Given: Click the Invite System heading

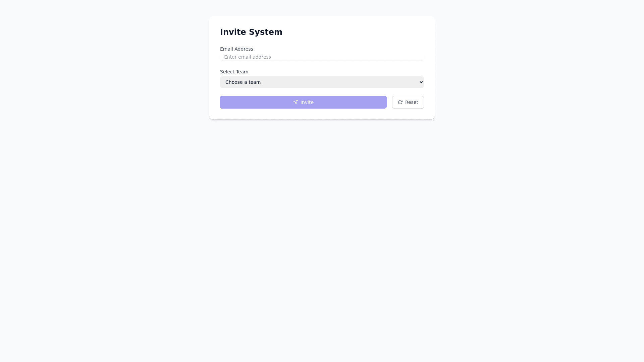Looking at the screenshot, I should pos(251,32).
